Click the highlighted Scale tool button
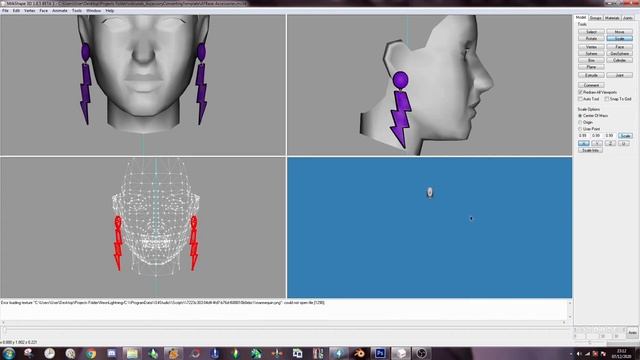This screenshot has width=640, height=360. point(619,38)
